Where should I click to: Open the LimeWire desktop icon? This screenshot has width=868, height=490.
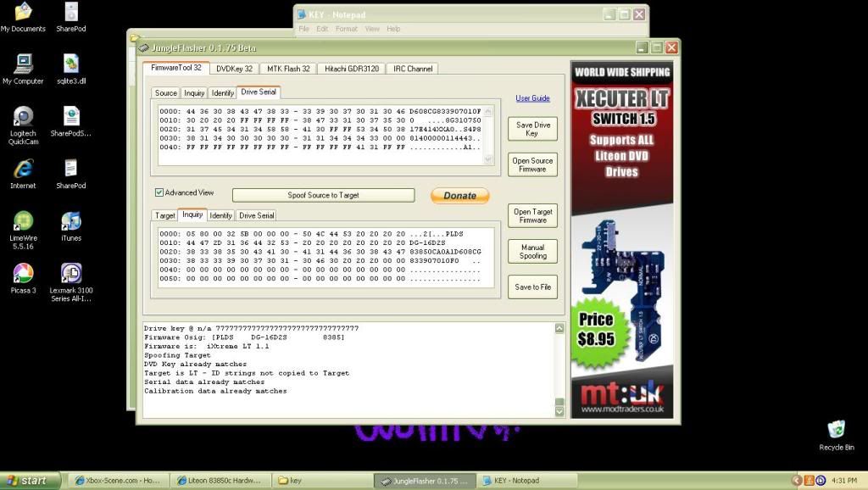[24, 222]
